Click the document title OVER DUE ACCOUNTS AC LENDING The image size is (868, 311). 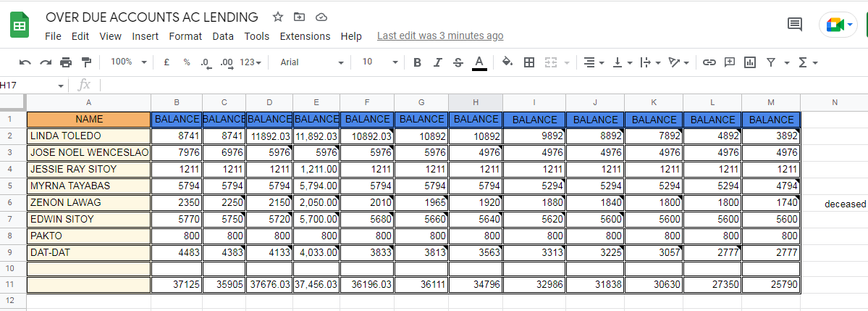click(152, 17)
